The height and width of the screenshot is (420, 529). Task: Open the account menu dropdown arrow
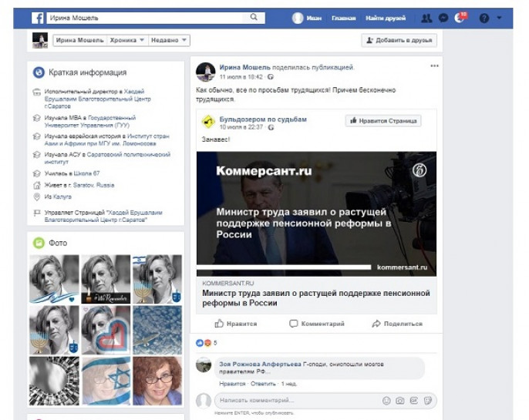coord(499,18)
